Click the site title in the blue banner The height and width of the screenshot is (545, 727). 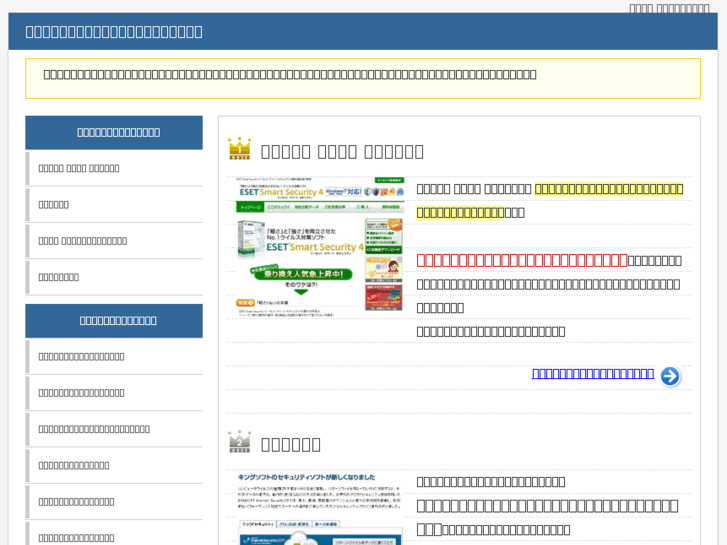(x=114, y=32)
